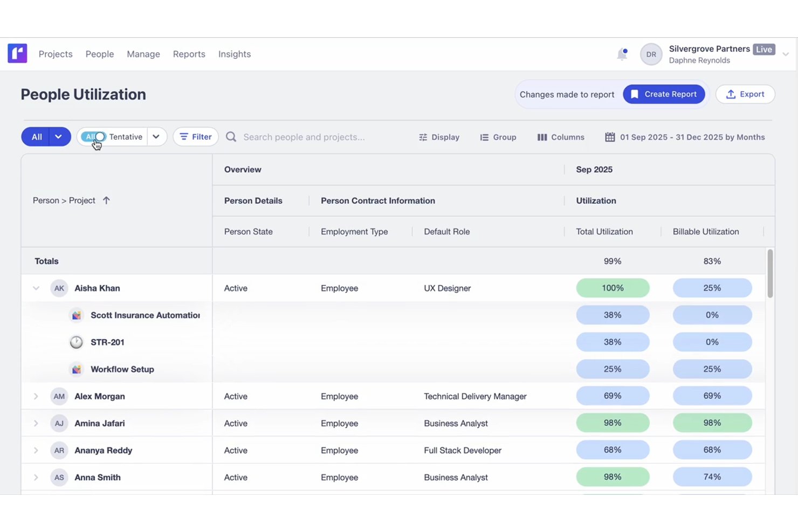Click Alex Morgan's 69% total utilization pill
The image size is (798, 532).
coord(613,396)
